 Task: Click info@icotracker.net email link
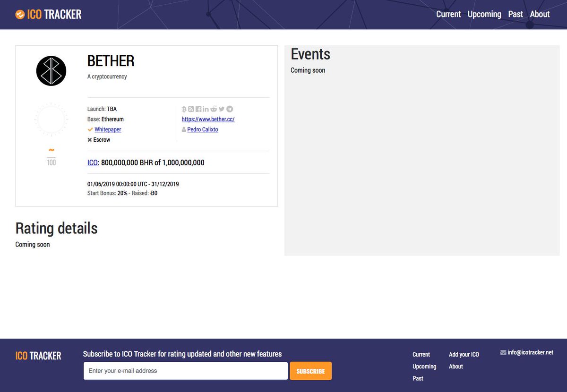click(x=530, y=352)
